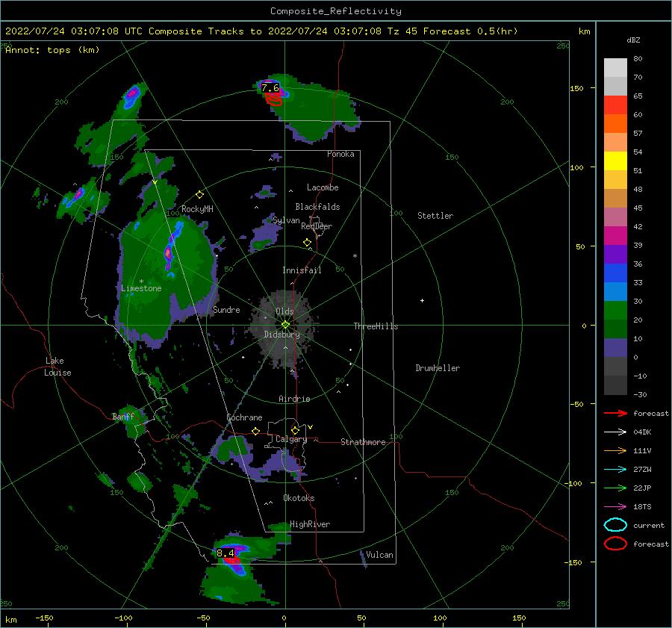
Task: Click the yellow diamond marker near RockyMH
Action: (x=199, y=195)
